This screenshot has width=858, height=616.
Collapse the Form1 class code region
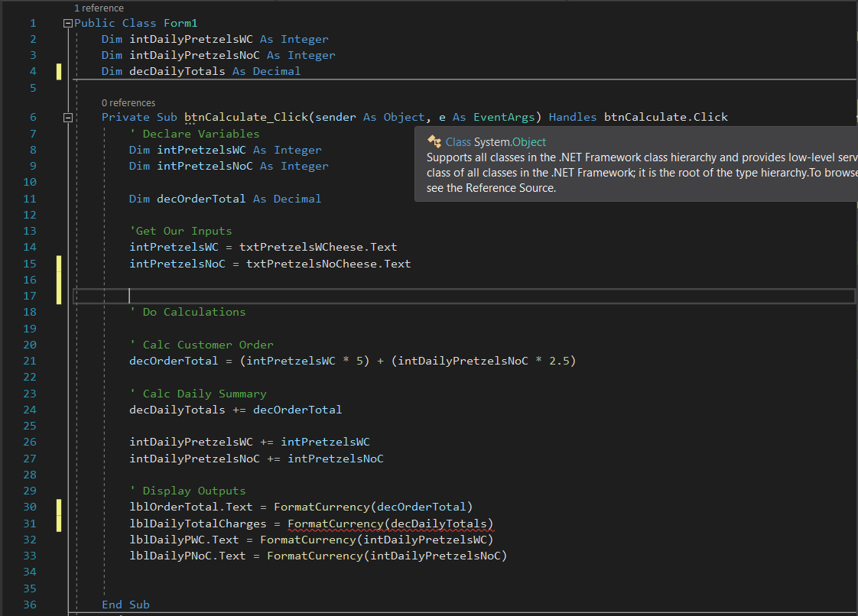coord(67,23)
